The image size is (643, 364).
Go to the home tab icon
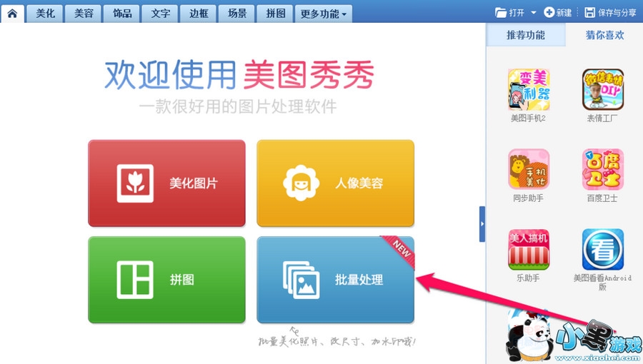tap(12, 14)
